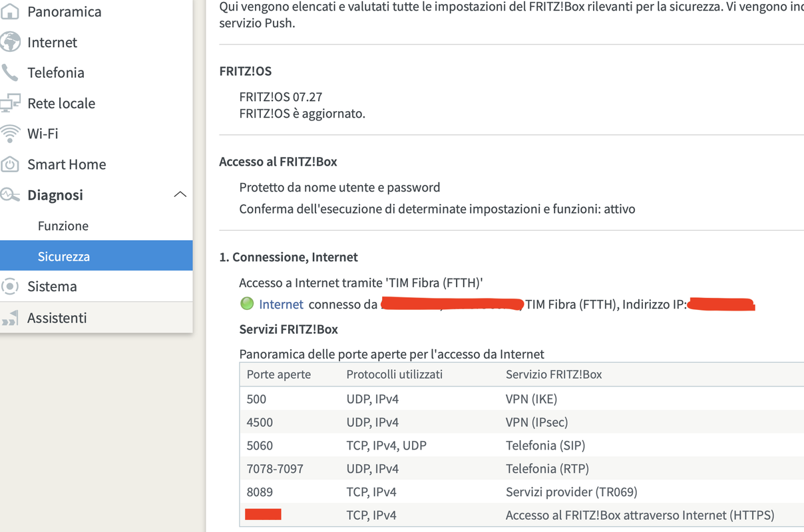Click the Internet globe icon
The width and height of the screenshot is (804, 532).
10,43
